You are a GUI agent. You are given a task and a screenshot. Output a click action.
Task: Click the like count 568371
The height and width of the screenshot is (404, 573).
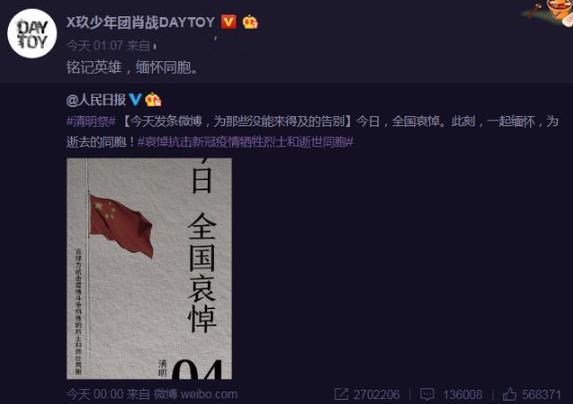pyautogui.click(x=541, y=395)
